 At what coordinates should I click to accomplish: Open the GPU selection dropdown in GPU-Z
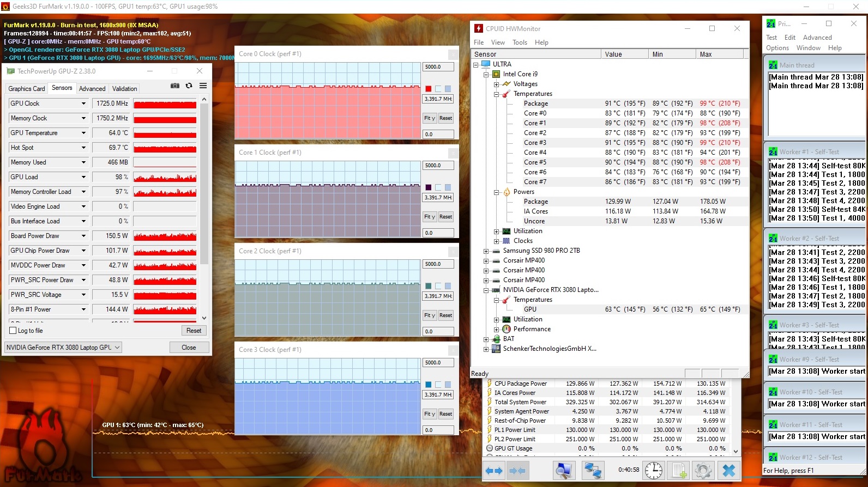point(63,348)
